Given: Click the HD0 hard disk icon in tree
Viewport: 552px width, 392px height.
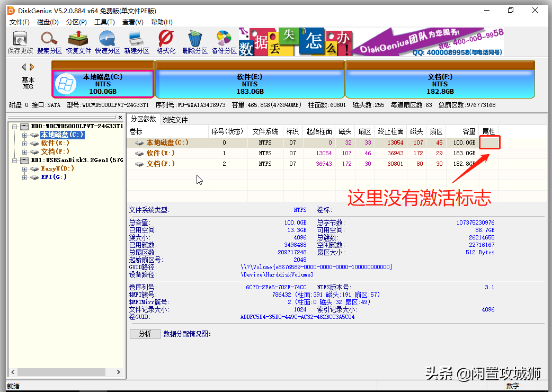Looking at the screenshot, I should pyautogui.click(x=24, y=126).
